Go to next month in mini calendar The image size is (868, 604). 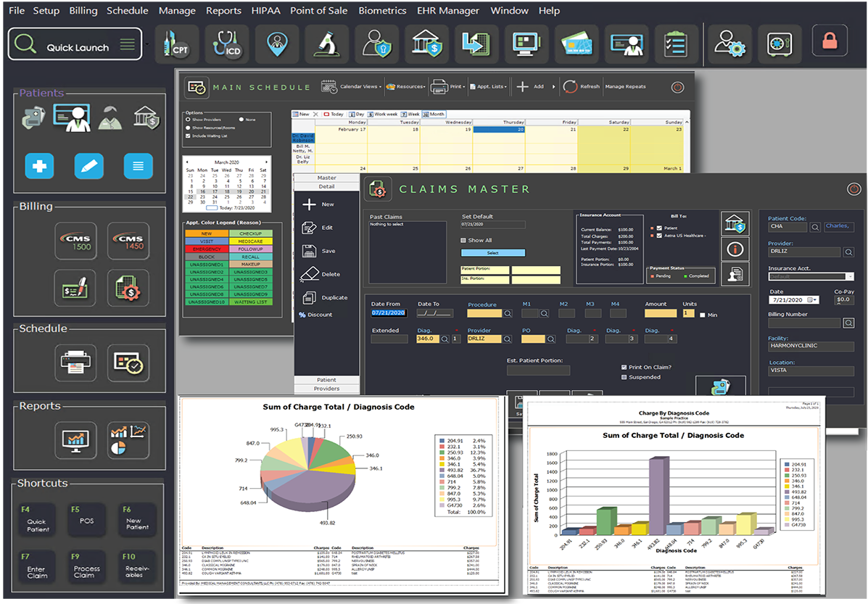(267, 162)
